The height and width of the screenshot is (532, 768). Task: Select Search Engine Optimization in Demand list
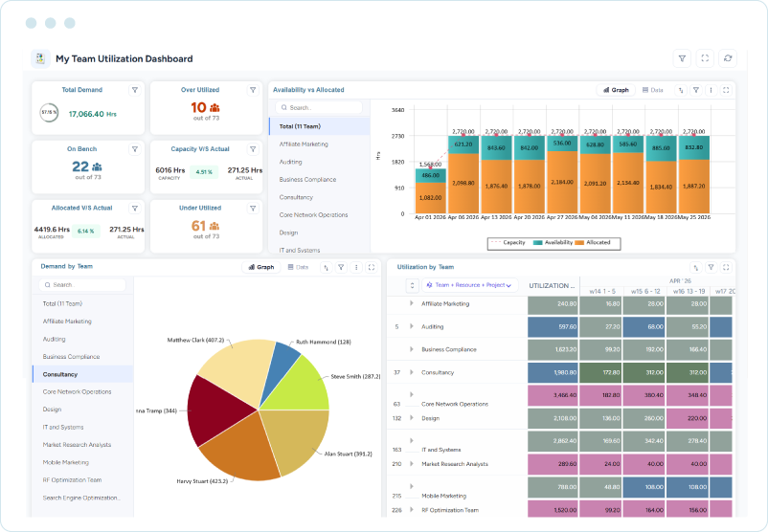pos(82,498)
